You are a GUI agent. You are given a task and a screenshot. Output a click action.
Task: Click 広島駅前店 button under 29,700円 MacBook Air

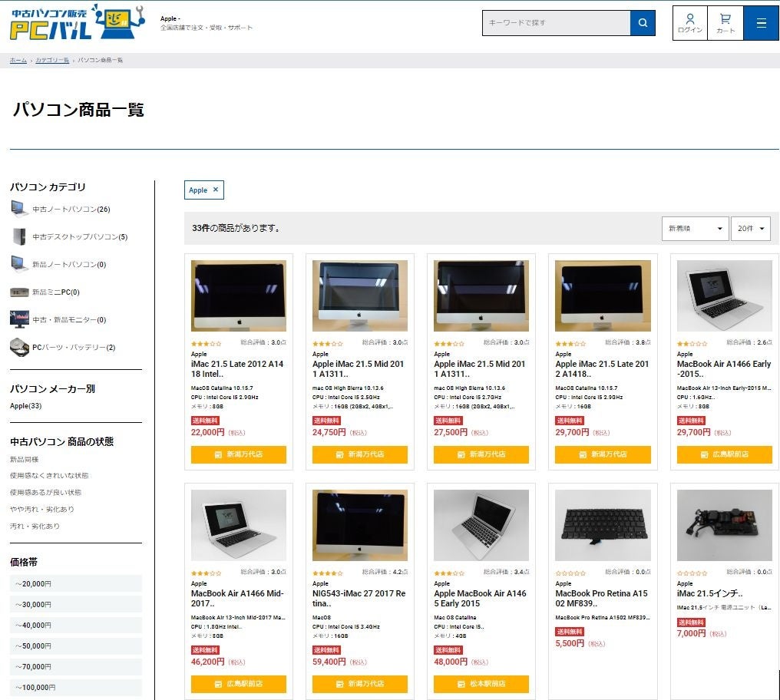coord(724,454)
